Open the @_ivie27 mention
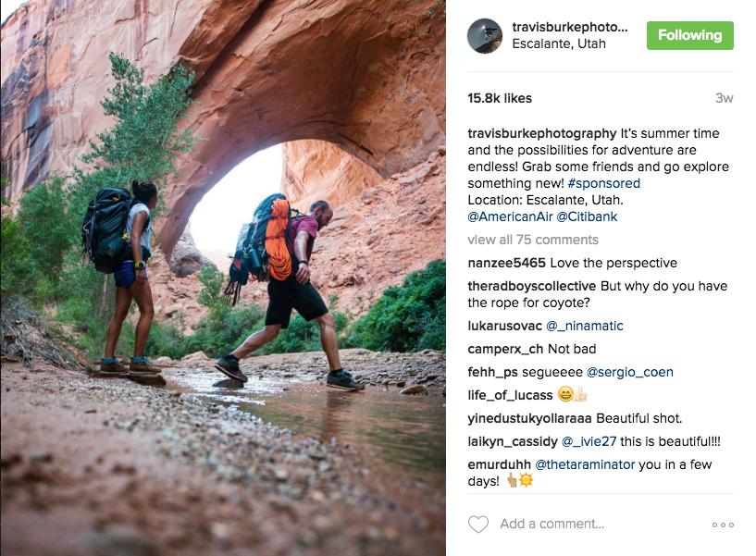 click(589, 441)
